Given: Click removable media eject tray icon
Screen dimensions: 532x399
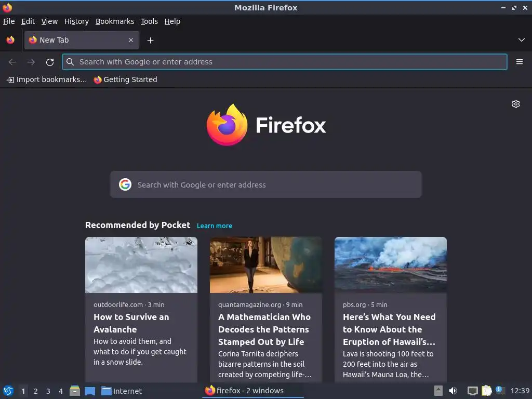Looking at the screenshot, I should pos(438,391).
